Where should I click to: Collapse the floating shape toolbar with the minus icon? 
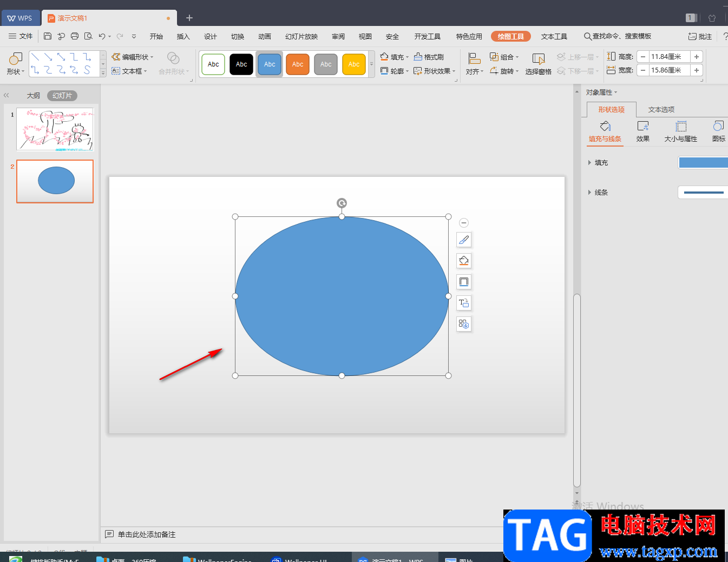[464, 223]
